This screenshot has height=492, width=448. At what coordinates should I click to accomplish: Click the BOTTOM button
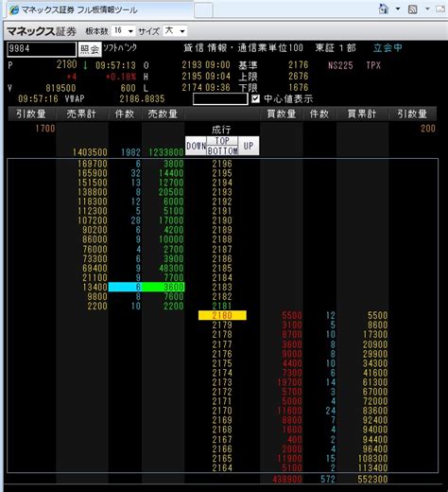[x=222, y=150]
